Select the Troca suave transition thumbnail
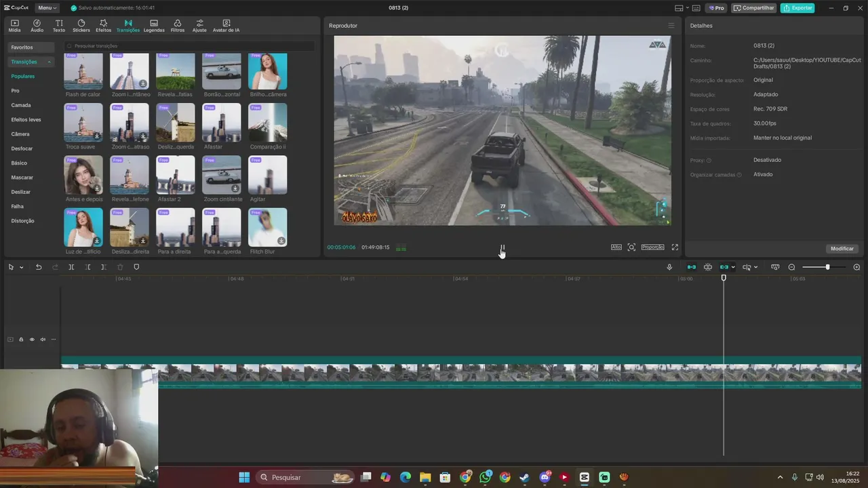The height and width of the screenshot is (488, 868). tap(83, 123)
